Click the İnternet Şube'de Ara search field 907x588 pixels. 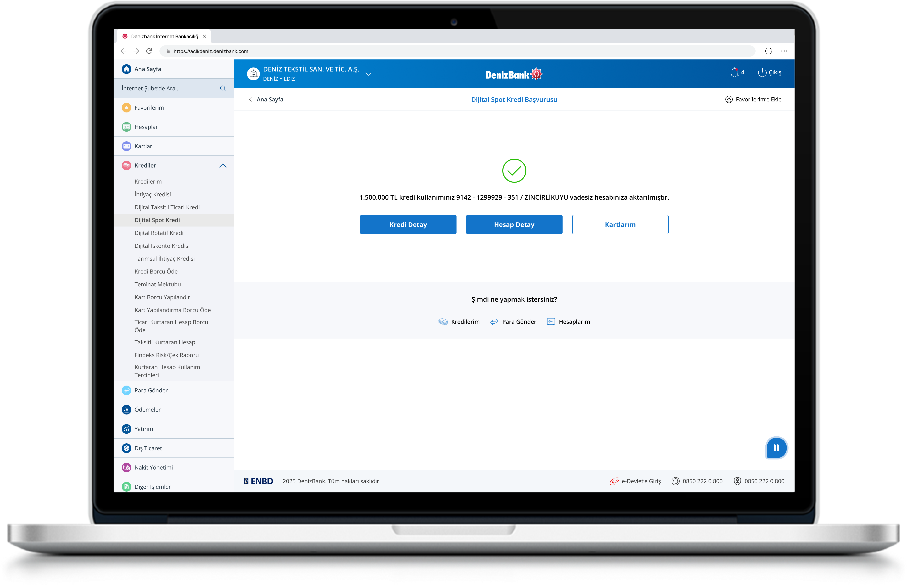[164, 88]
